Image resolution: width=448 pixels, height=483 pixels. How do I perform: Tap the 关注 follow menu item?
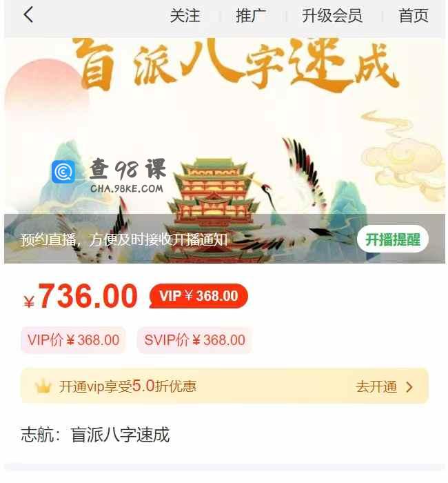(x=185, y=15)
